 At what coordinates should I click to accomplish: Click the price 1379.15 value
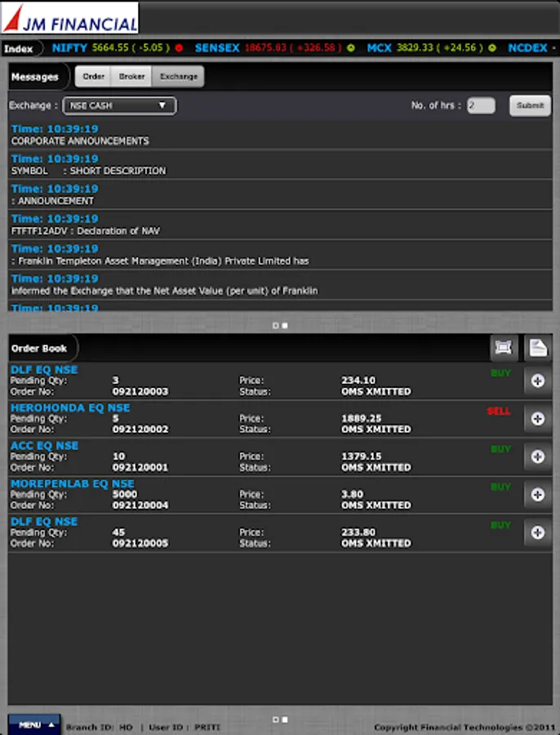coord(362,456)
